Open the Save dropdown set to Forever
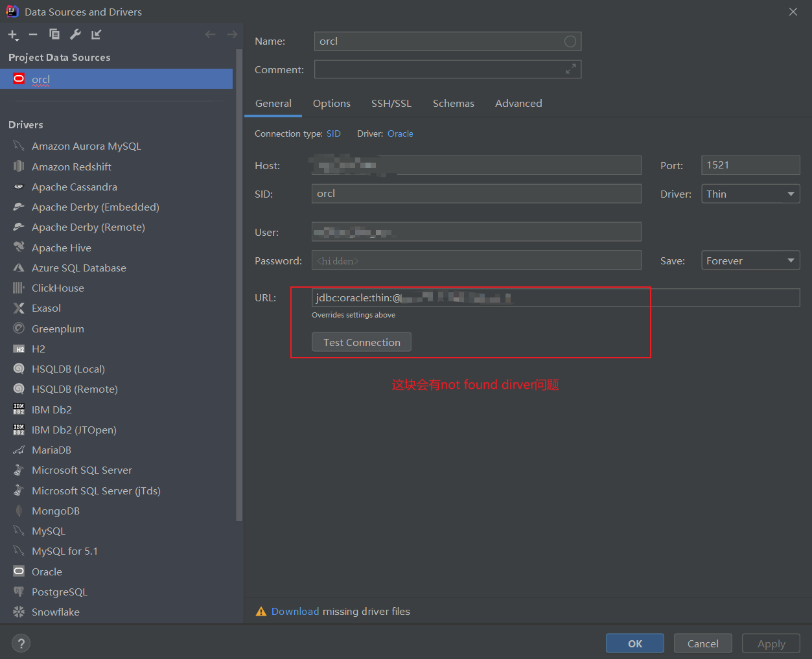 tap(750, 260)
